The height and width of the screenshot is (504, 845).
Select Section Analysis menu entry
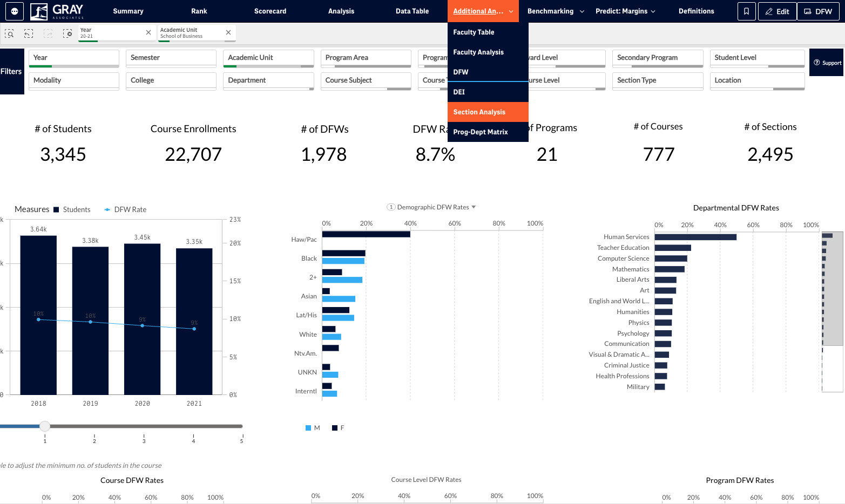coord(488,112)
